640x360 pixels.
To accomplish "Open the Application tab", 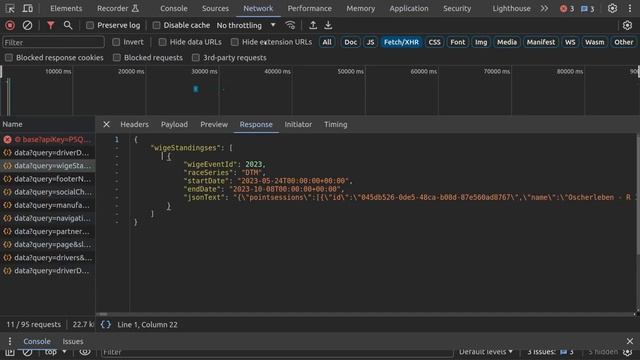I will (409, 9).
